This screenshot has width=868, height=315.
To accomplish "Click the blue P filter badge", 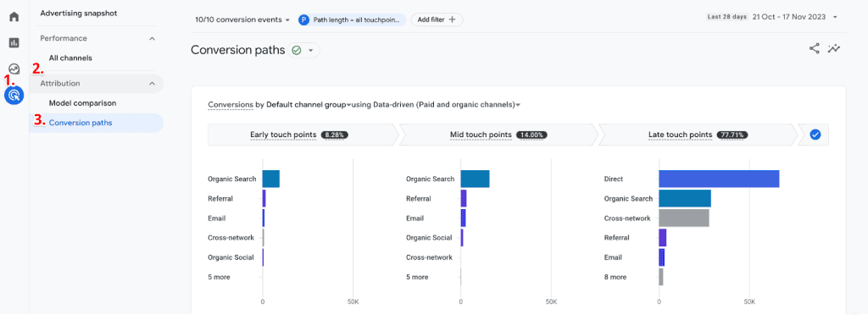I will tap(303, 19).
